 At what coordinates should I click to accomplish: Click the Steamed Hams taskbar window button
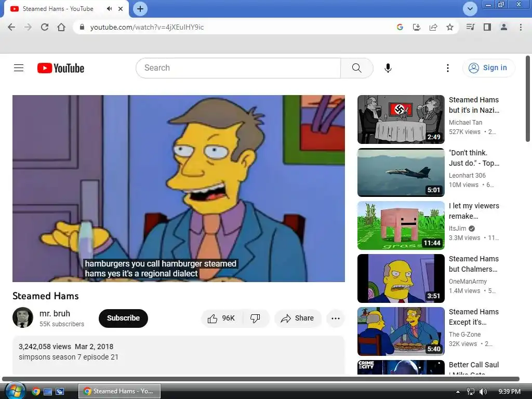[119, 391]
